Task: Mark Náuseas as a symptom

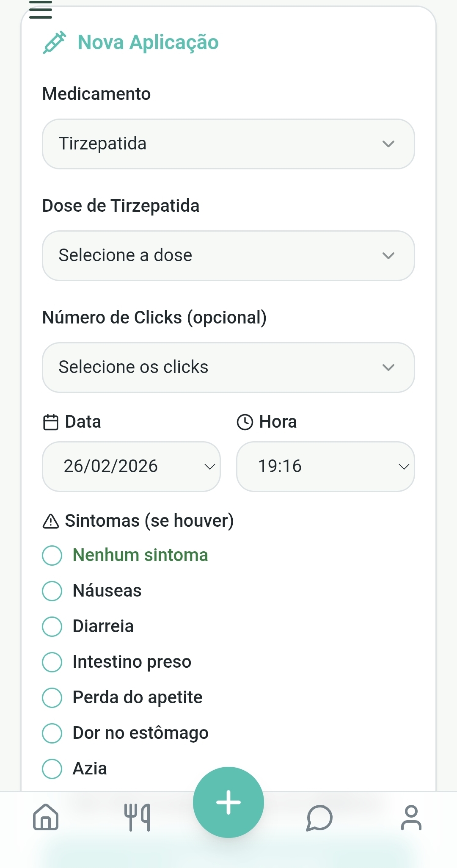Action: [x=52, y=591]
